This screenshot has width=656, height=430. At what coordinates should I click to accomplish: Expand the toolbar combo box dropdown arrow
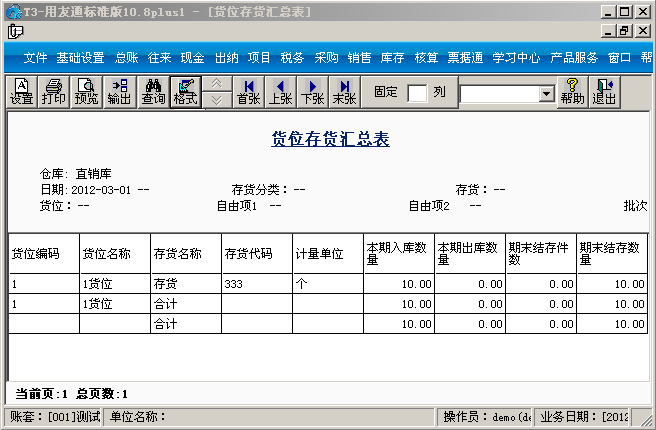coord(546,94)
